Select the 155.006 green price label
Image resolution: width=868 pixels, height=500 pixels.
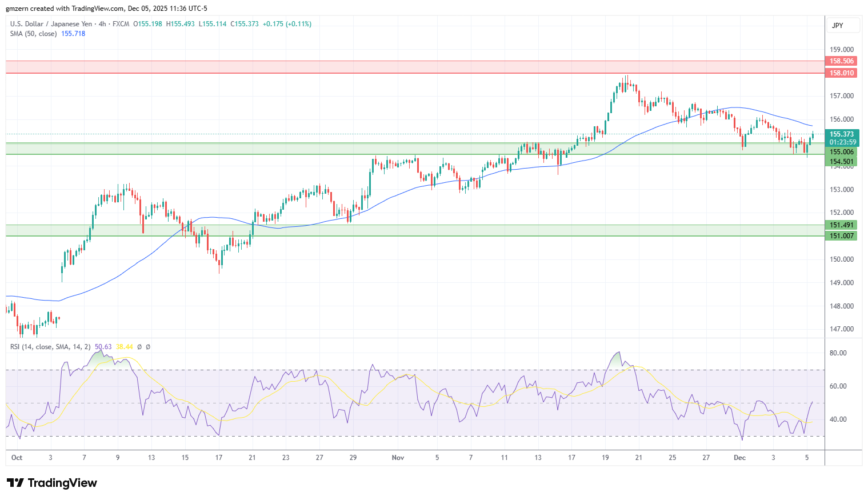842,152
